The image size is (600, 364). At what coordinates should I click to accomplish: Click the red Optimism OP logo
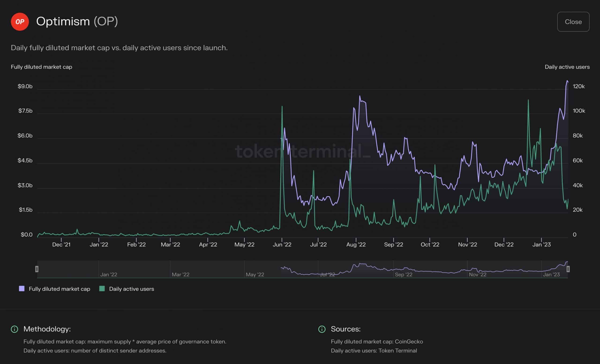click(x=20, y=22)
